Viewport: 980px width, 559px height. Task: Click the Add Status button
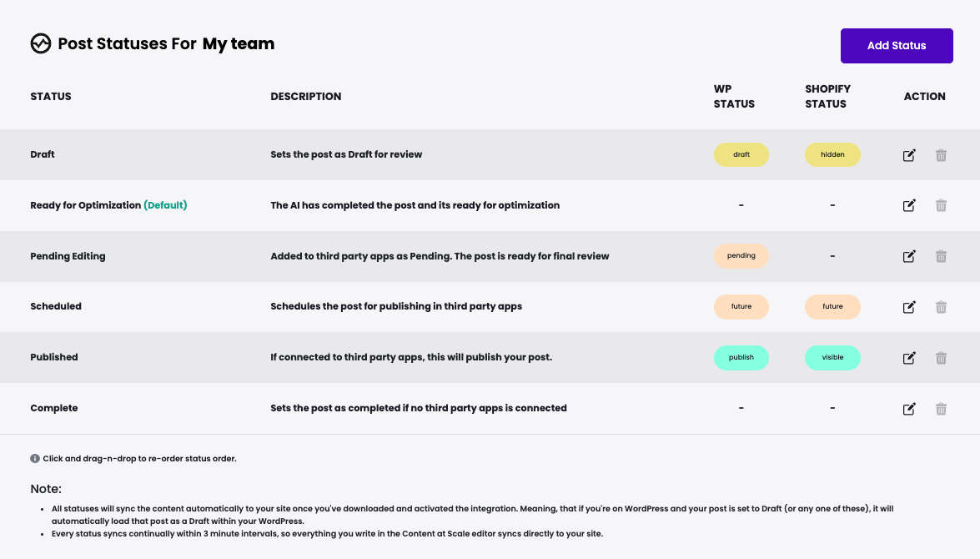coord(897,46)
